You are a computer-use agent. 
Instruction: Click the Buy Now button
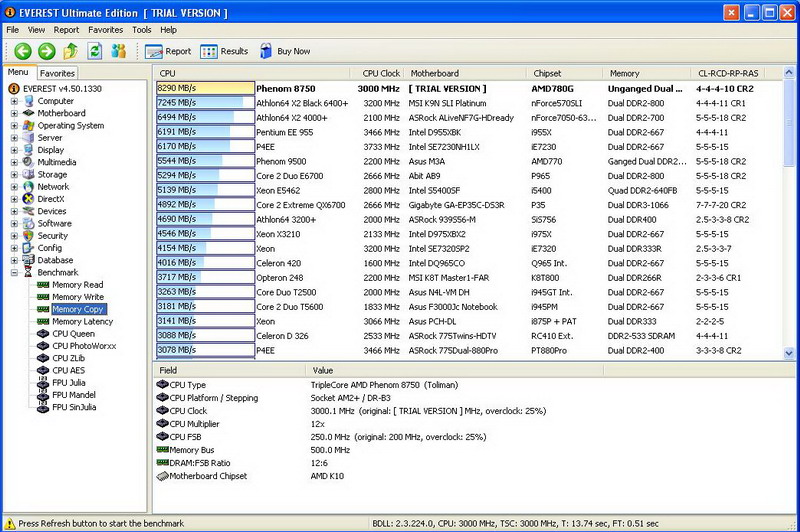click(285, 52)
